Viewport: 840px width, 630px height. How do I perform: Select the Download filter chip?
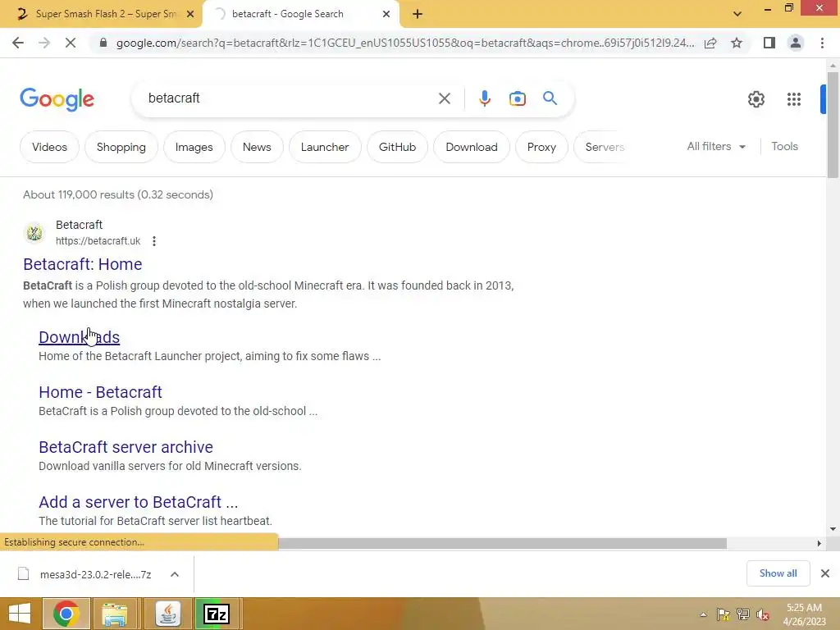472,147
